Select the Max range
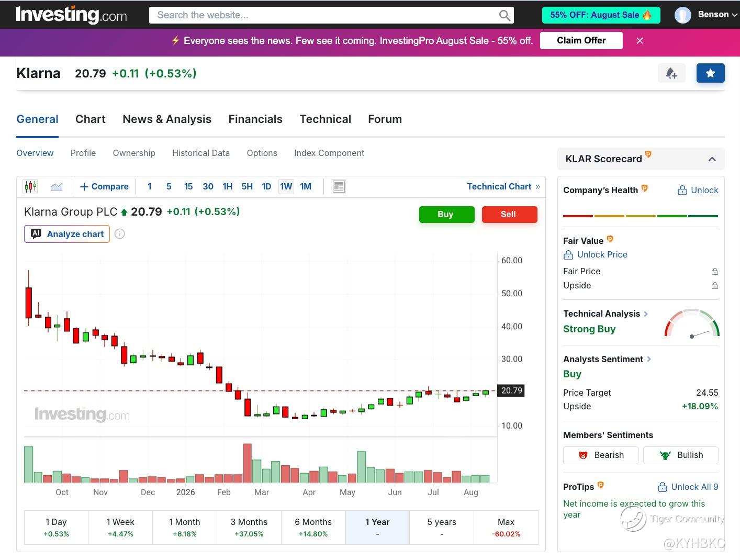The image size is (740, 560). [506, 528]
